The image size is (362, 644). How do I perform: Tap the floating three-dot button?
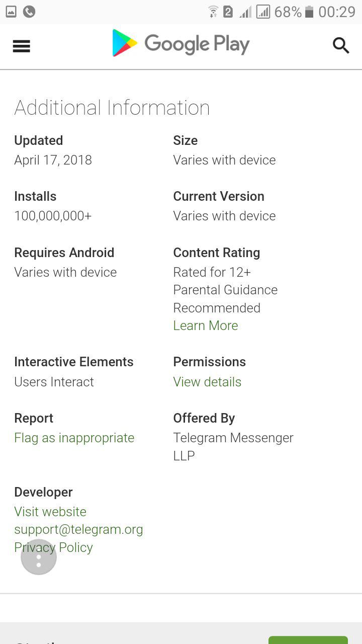click(x=39, y=557)
